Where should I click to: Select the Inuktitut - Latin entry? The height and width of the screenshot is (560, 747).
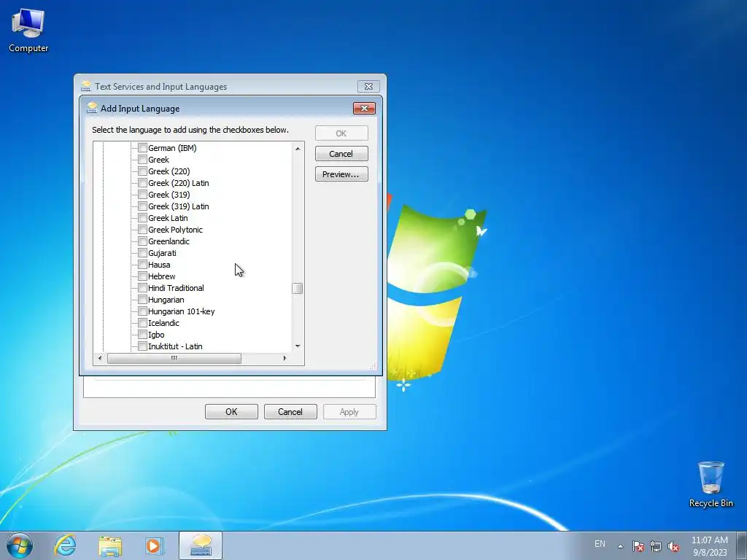[x=175, y=346]
